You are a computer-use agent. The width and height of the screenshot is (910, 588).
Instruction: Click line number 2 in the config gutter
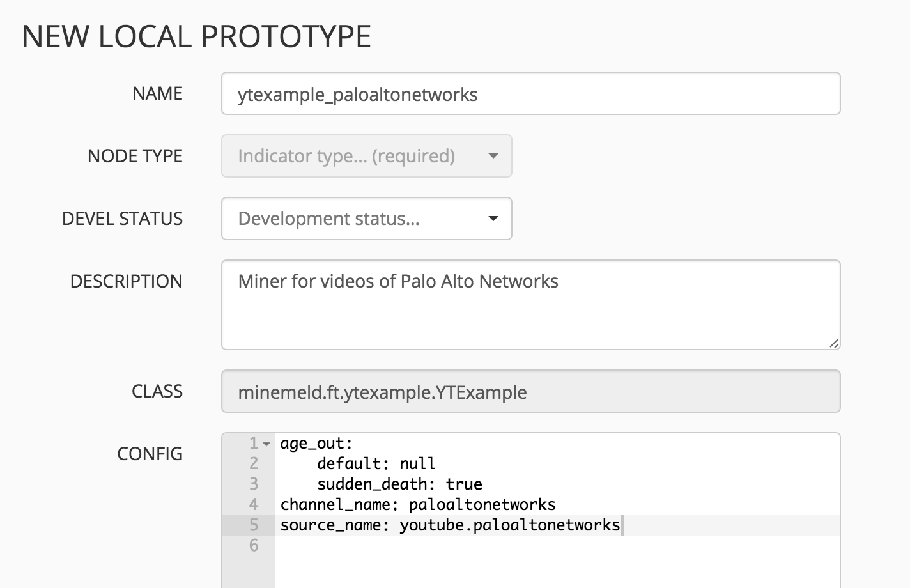[x=254, y=463]
